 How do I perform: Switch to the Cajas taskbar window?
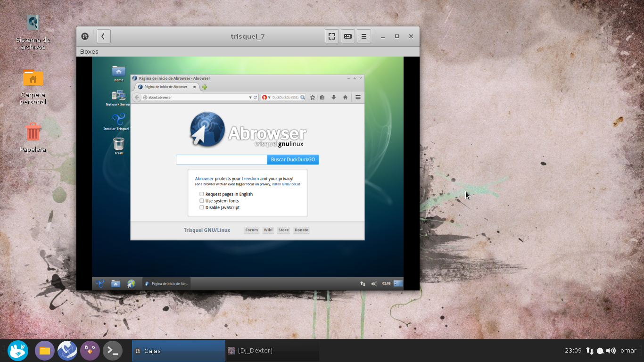179,351
